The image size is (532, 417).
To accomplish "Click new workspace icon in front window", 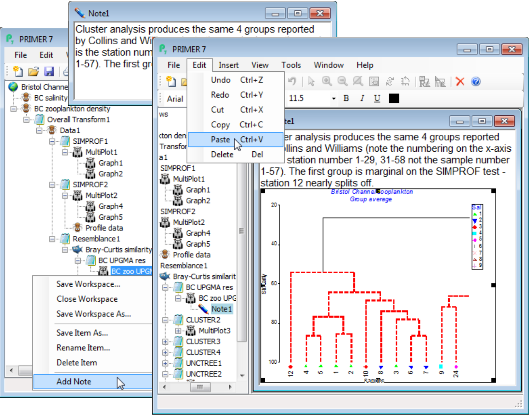I will pyautogui.click(x=171, y=81).
